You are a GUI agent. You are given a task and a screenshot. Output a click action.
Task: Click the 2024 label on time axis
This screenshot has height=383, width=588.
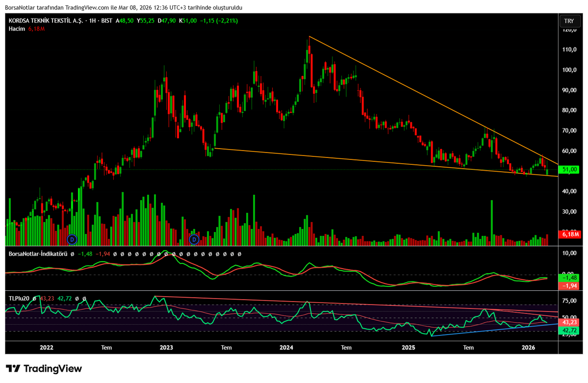pos(286,348)
